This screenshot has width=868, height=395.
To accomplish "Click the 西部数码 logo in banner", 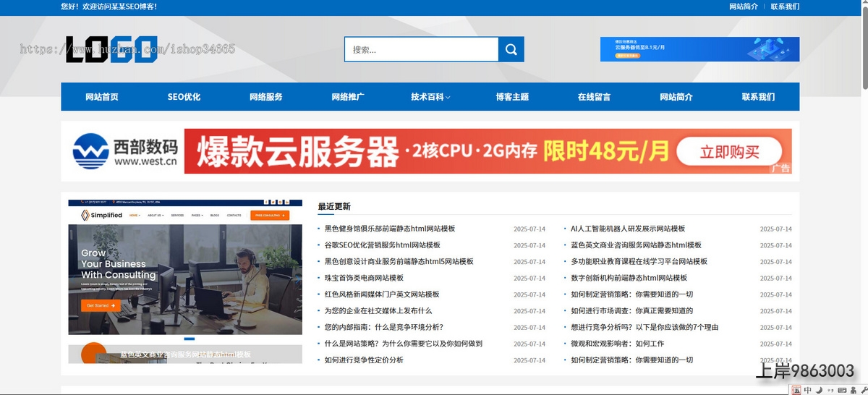I will click(x=125, y=151).
